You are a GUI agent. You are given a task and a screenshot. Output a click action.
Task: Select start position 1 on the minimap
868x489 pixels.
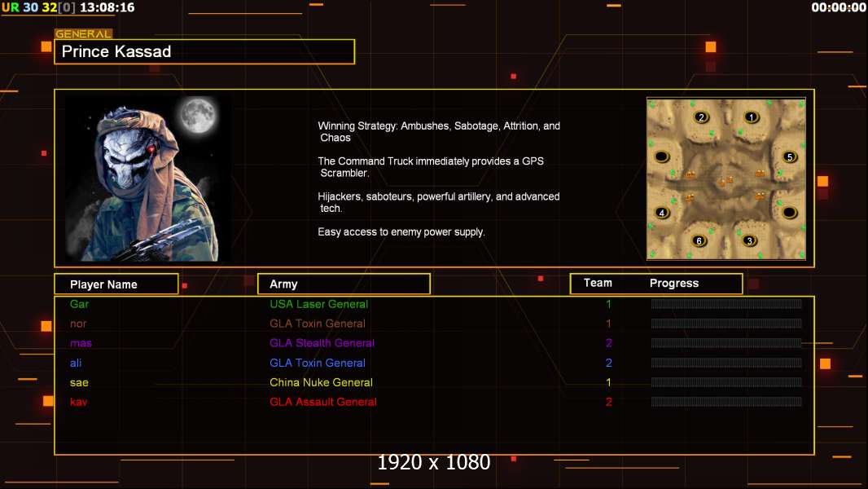(x=752, y=117)
